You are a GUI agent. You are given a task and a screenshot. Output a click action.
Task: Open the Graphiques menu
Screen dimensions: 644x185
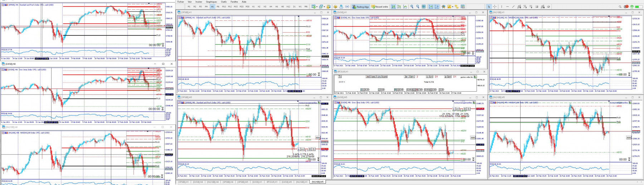coord(211,1)
